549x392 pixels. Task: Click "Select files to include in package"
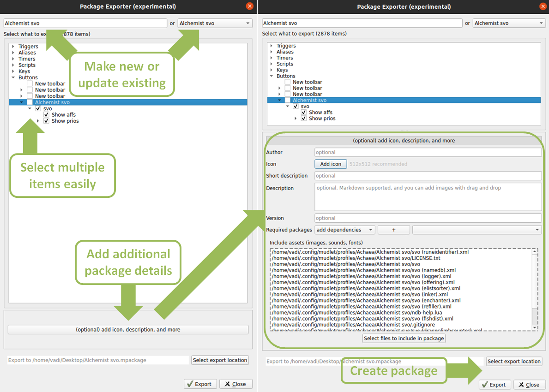click(404, 338)
